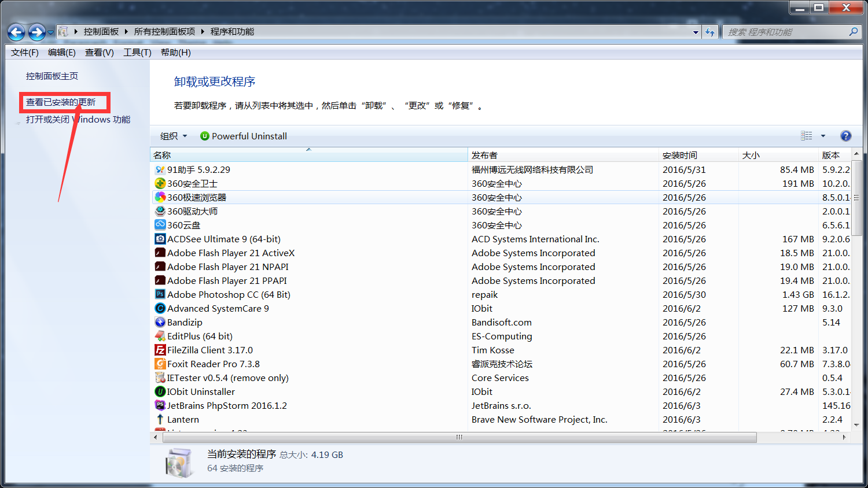Click the Foxit Reader Pro 7.3.8 icon
The height and width of the screenshot is (488, 868).
160,364
